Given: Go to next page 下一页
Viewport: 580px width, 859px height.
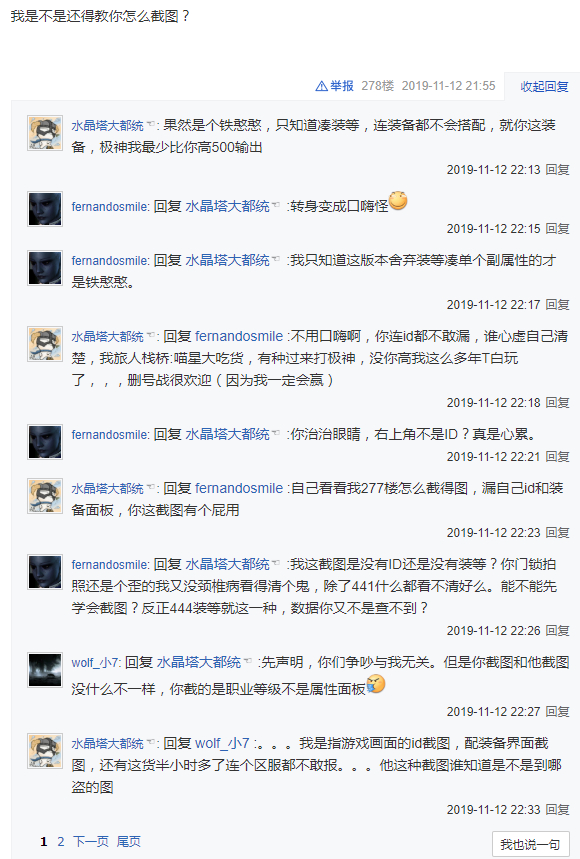Looking at the screenshot, I should pyautogui.click(x=91, y=841).
